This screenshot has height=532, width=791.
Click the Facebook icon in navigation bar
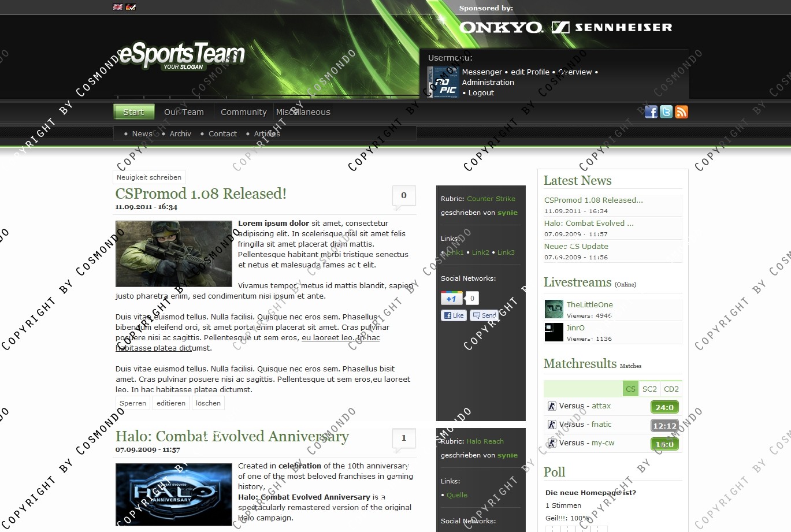[x=651, y=112]
